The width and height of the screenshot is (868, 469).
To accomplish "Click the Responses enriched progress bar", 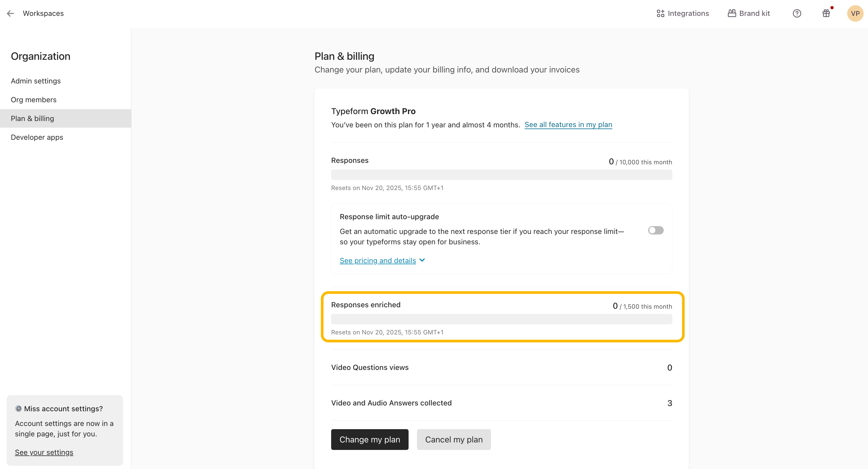I will 501,319.
